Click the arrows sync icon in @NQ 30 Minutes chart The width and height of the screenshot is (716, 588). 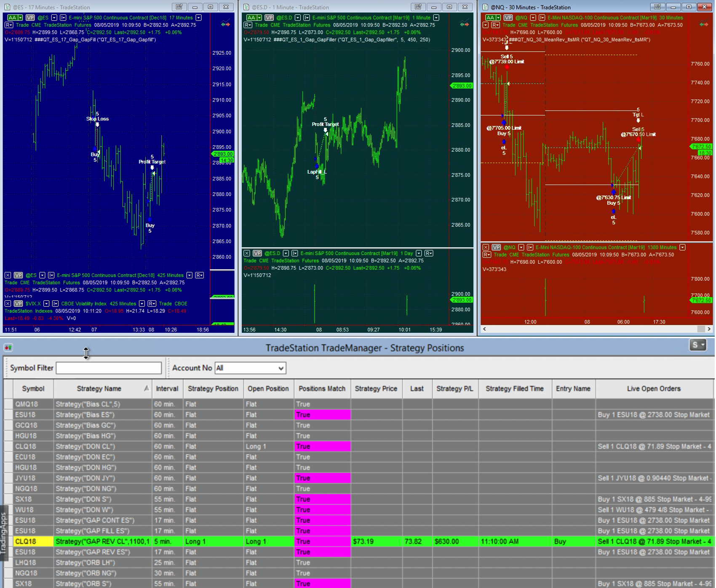[x=704, y=24]
